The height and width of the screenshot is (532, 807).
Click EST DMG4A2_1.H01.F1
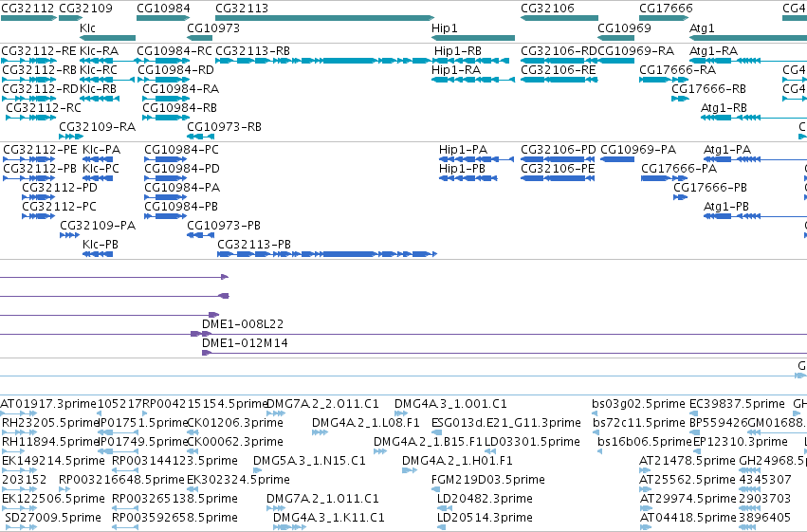pos(457,461)
